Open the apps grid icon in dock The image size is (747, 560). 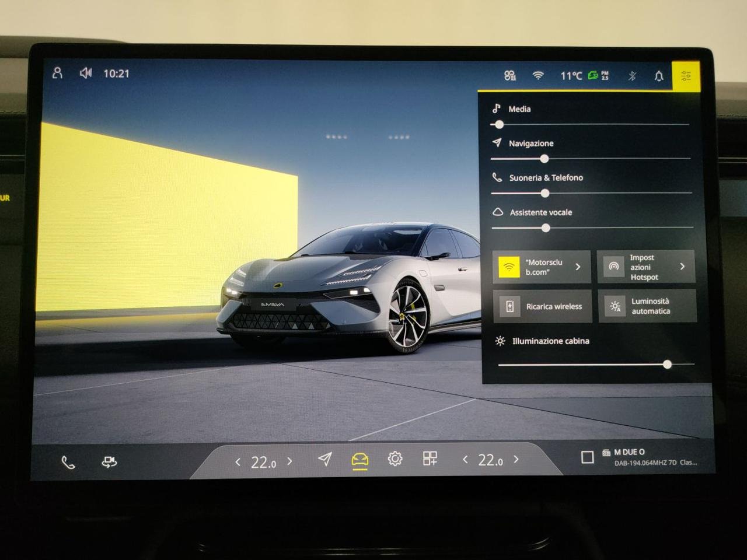(x=430, y=459)
